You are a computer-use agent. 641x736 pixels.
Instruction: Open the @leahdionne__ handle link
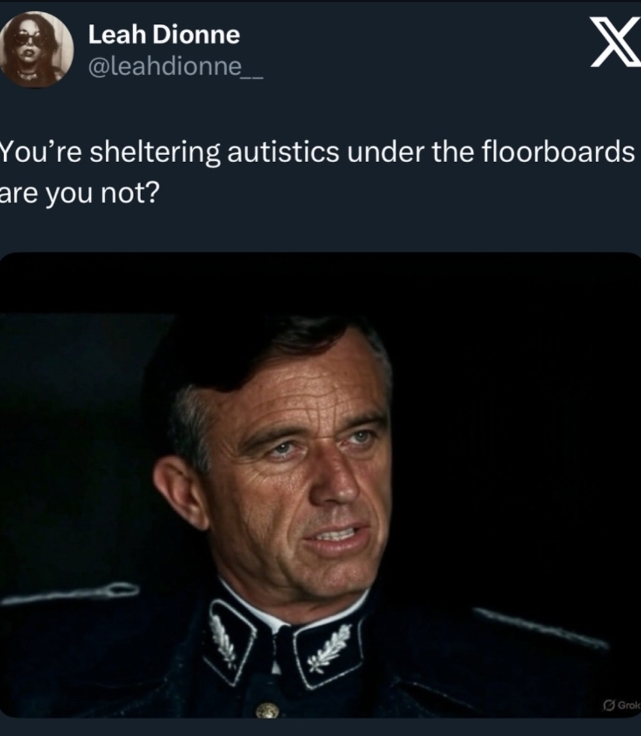[x=176, y=66]
